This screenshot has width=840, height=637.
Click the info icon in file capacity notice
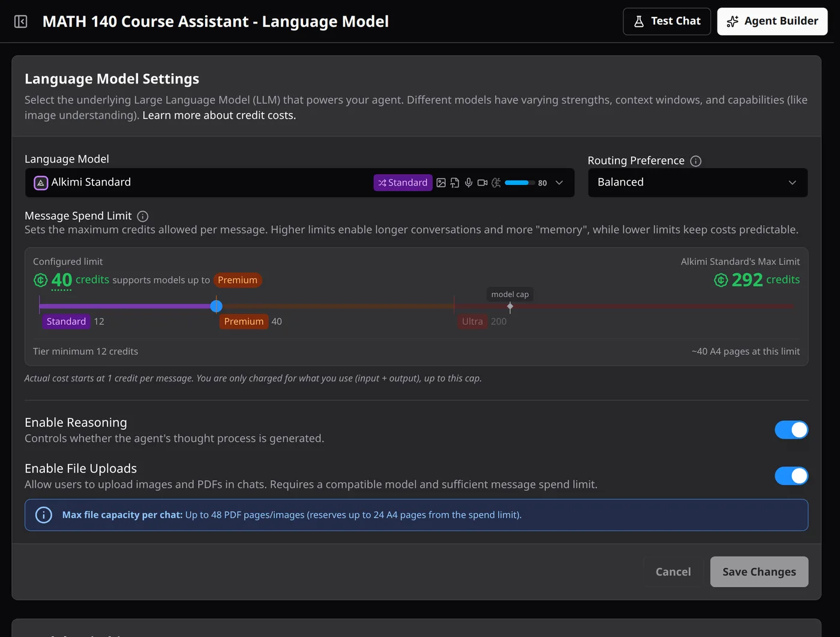point(44,515)
